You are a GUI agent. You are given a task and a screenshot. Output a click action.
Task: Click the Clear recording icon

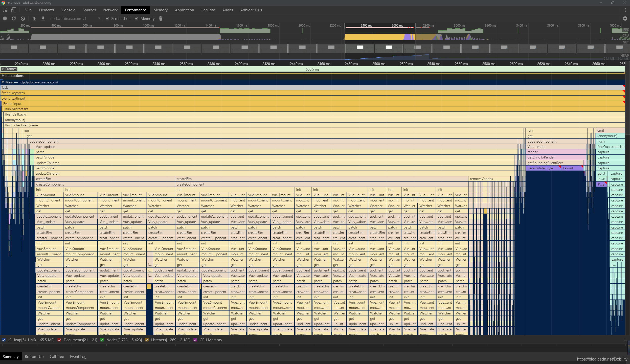click(x=22, y=18)
